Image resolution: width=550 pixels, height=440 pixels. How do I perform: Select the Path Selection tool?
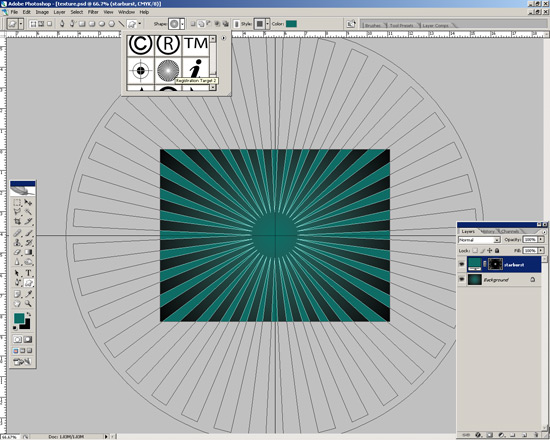click(x=17, y=273)
